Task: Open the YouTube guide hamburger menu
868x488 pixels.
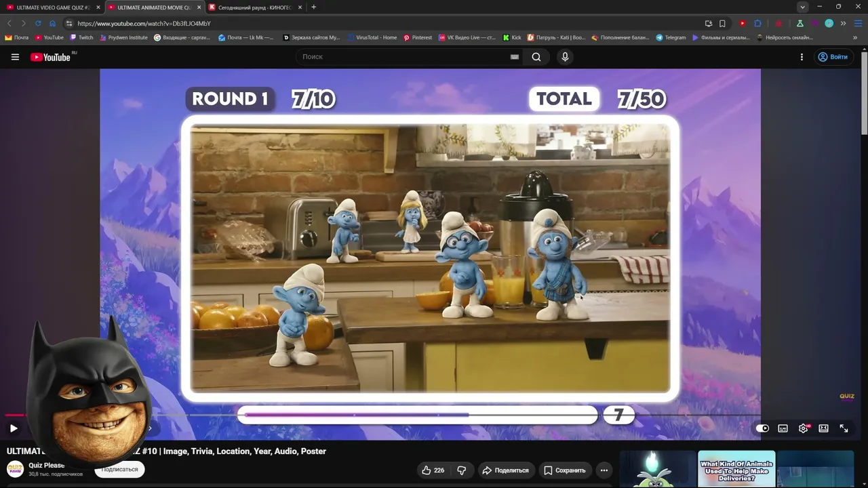Action: point(15,57)
